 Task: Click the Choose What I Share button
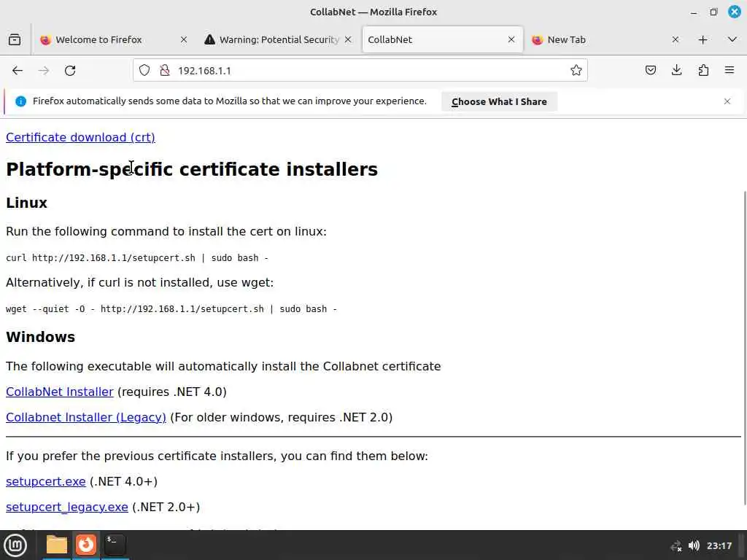point(499,101)
